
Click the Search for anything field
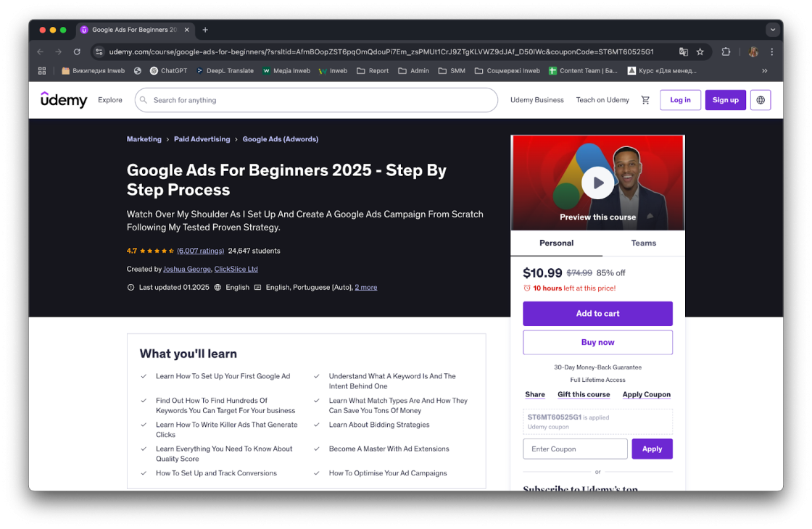(x=316, y=100)
